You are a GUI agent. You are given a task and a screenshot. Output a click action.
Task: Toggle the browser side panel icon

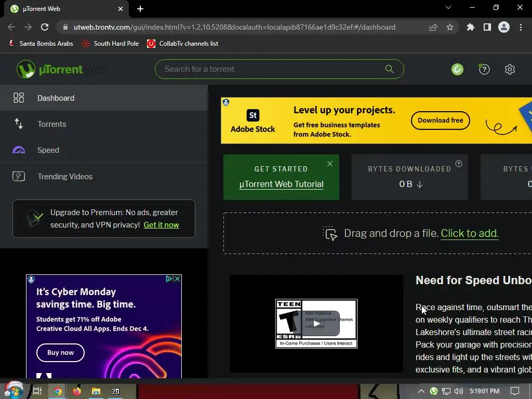pos(487,27)
